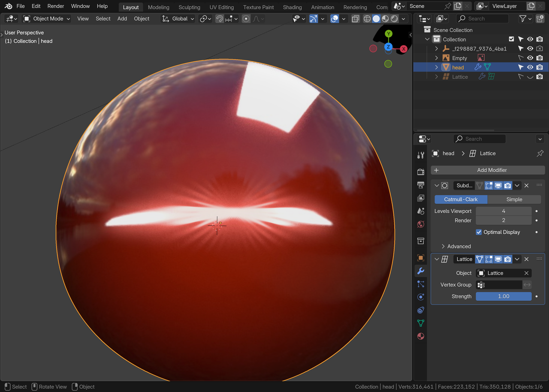Click head's modifier wrench icon in outliner
This screenshot has height=392, width=549.
point(478,67)
